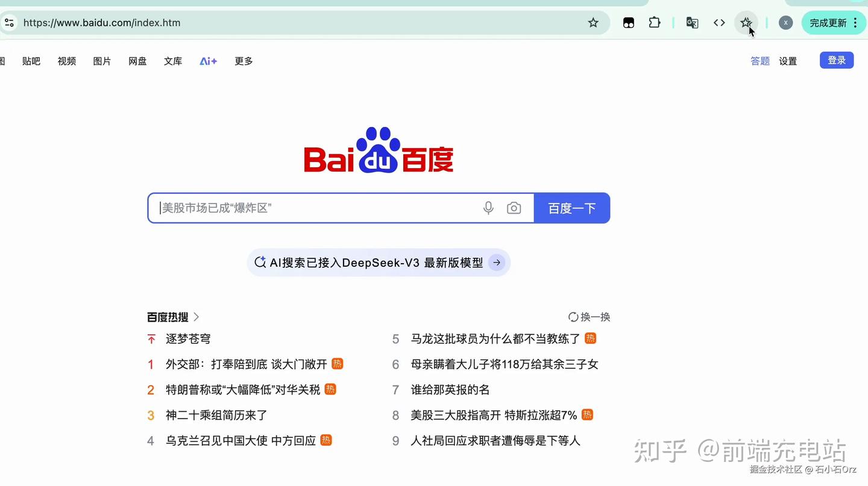Screen dimensions: 868x486
Task: Click the arrow on DeepSeek-V3 banner
Action: tap(496, 263)
